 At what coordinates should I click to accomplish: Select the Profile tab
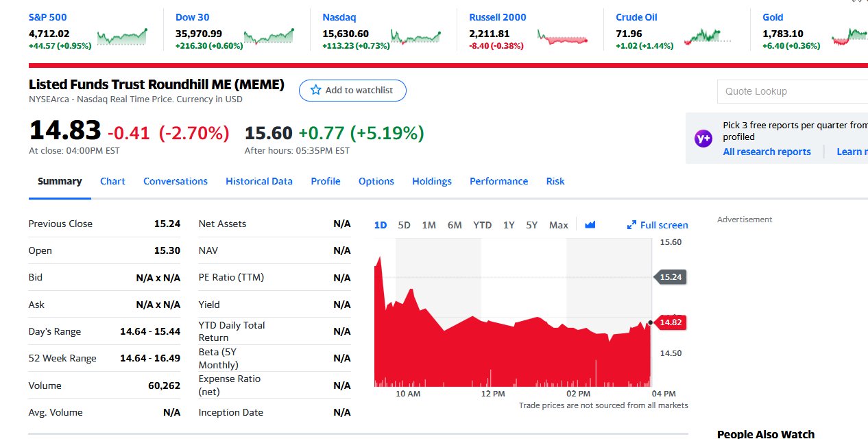point(326,181)
